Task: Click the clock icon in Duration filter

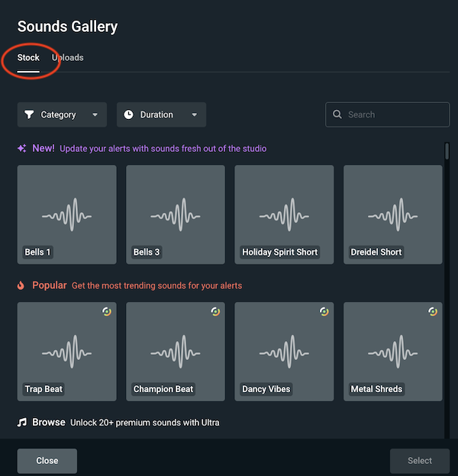Action: pyautogui.click(x=128, y=114)
